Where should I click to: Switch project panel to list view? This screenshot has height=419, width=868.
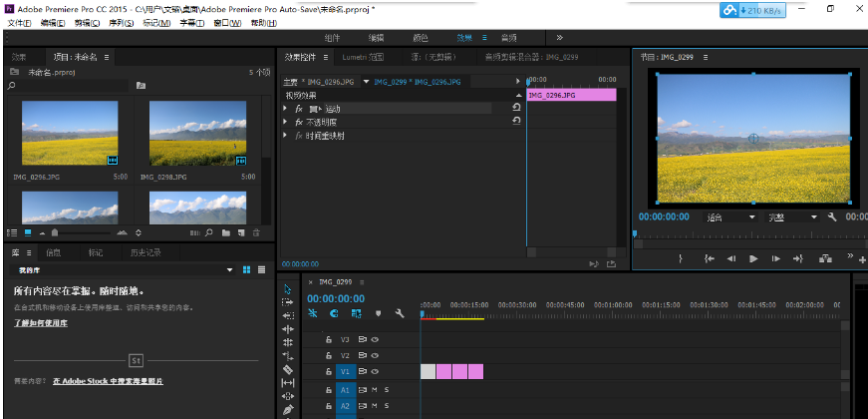[x=12, y=232]
